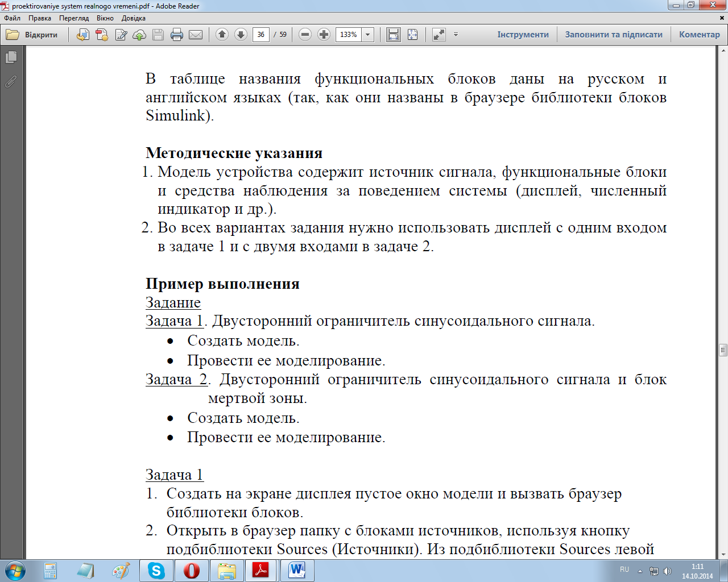728x582 pixels.
Task: Open the Коментар panel
Action: pos(700,35)
